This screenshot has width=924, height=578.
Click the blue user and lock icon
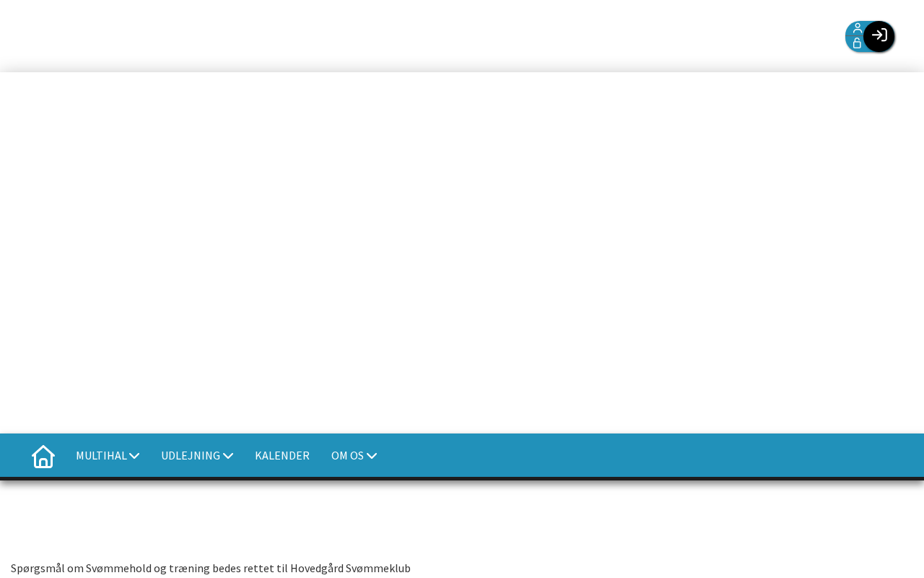click(857, 36)
